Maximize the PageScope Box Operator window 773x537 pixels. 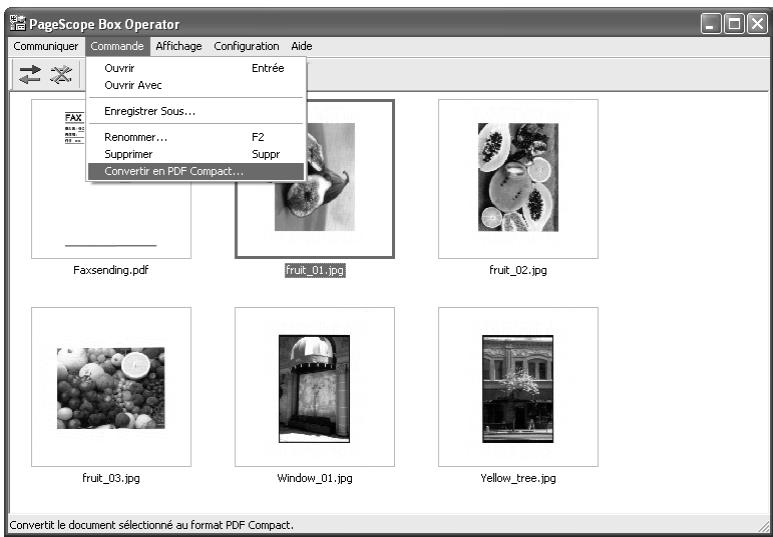pos(735,24)
